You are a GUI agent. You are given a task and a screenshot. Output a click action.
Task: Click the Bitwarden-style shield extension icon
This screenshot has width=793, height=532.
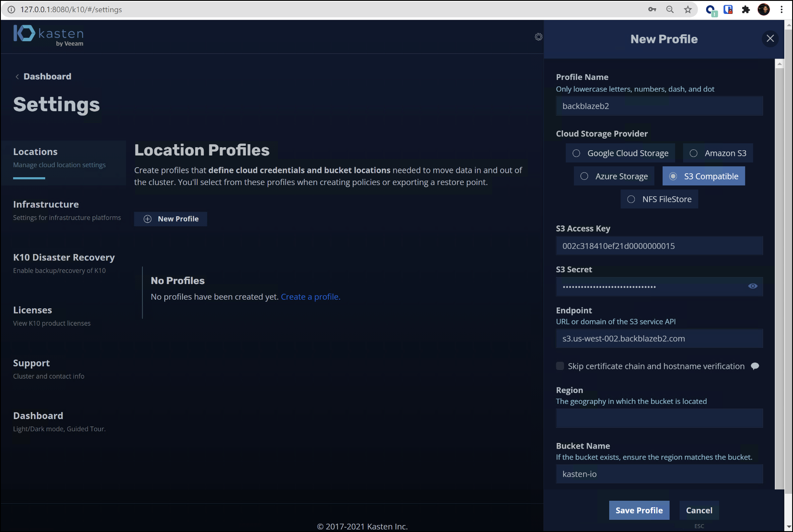pyautogui.click(x=728, y=10)
